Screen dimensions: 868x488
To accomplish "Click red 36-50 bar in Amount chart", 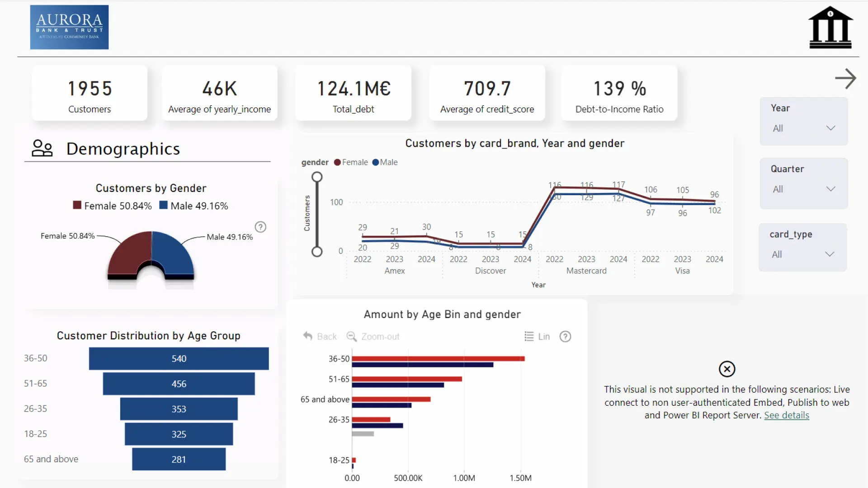I will pyautogui.click(x=438, y=359).
